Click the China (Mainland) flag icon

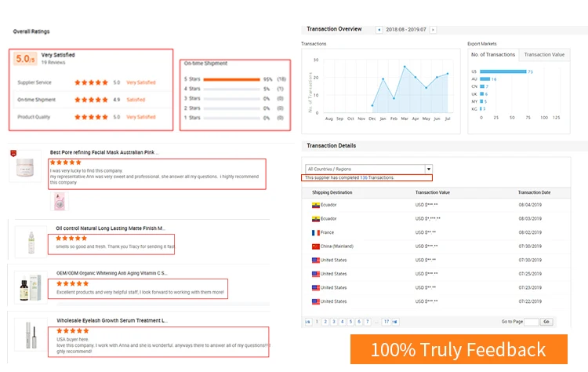316,246
